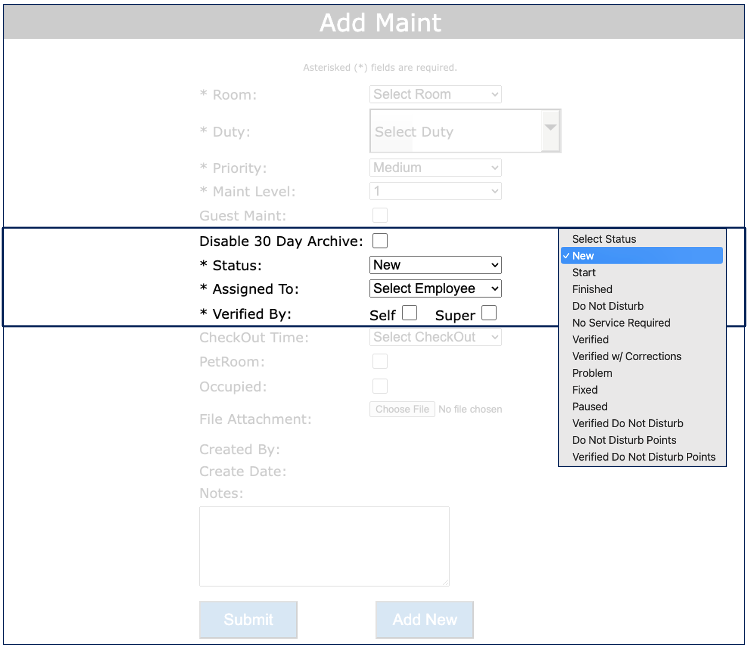Image resolution: width=749 pixels, height=649 pixels.
Task: Select 'No Service Required' option
Action: [621, 323]
